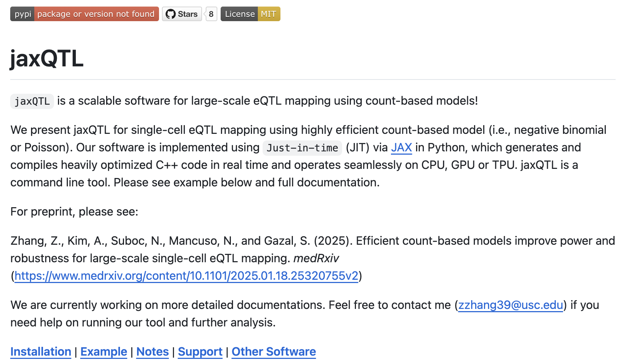Click the License MIT badge

[x=250, y=14]
